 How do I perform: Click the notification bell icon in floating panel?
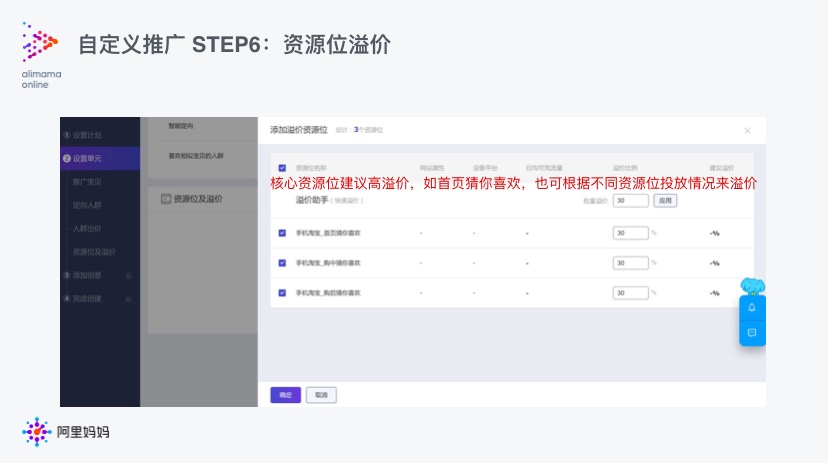752,308
